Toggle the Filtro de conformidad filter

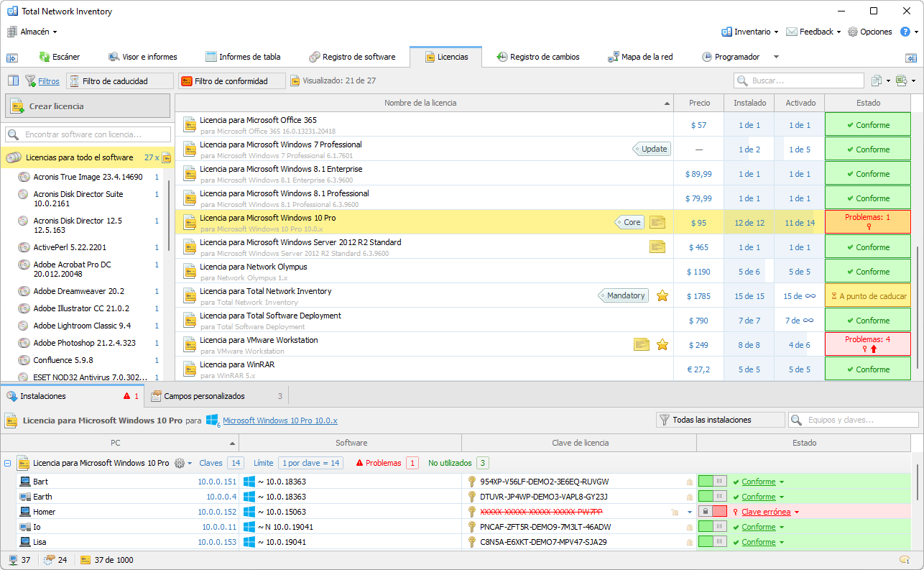(231, 81)
